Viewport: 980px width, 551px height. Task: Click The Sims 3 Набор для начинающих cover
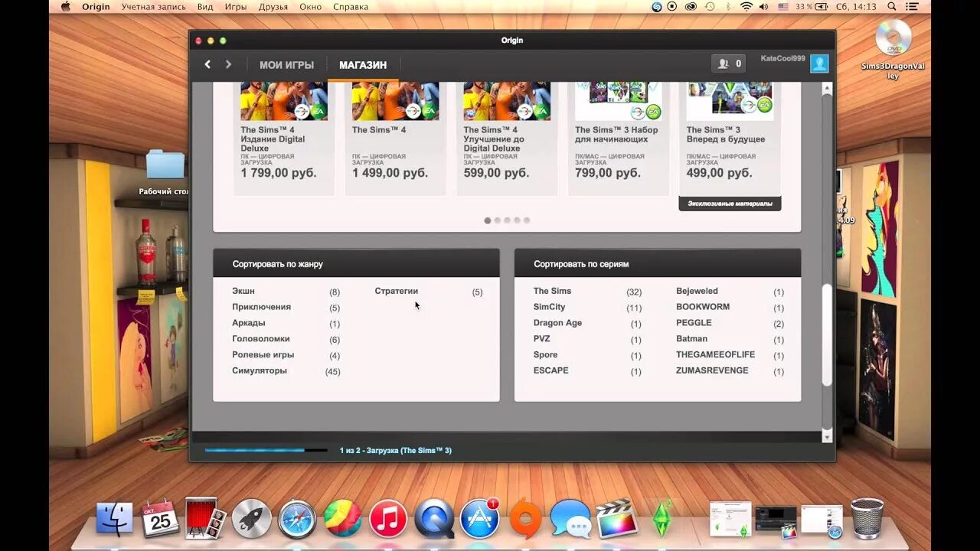point(619,101)
